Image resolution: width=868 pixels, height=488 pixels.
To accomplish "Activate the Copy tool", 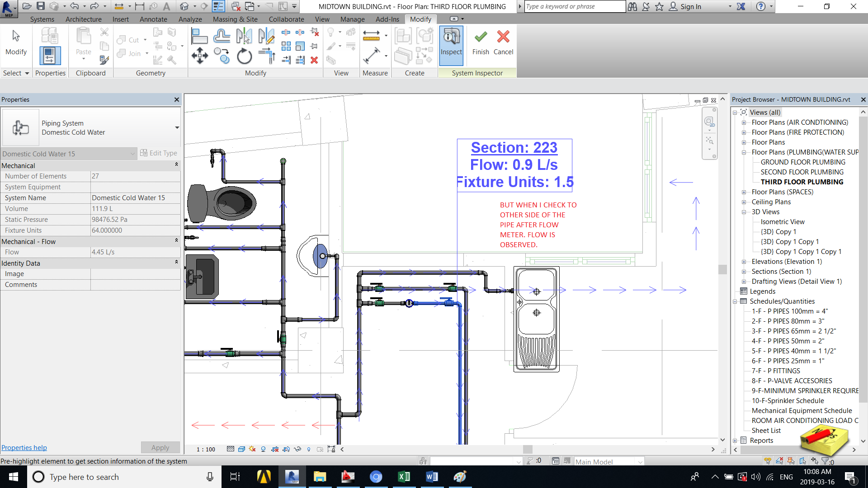I will point(222,56).
